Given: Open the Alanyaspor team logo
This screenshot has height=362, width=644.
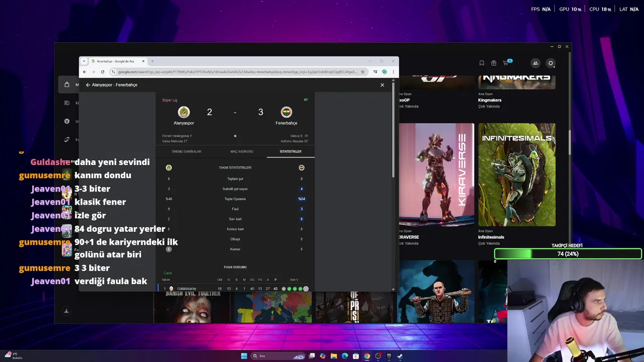Looking at the screenshot, I should click(184, 112).
